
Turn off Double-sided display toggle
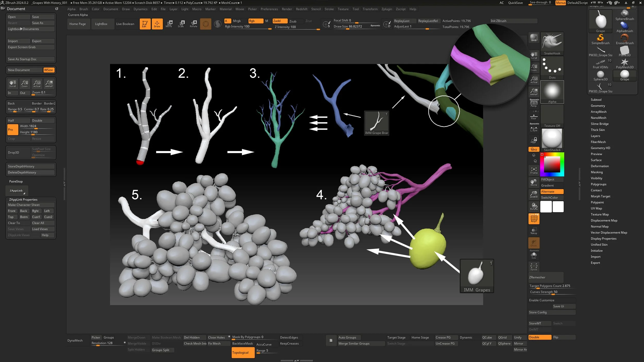pos(539,337)
